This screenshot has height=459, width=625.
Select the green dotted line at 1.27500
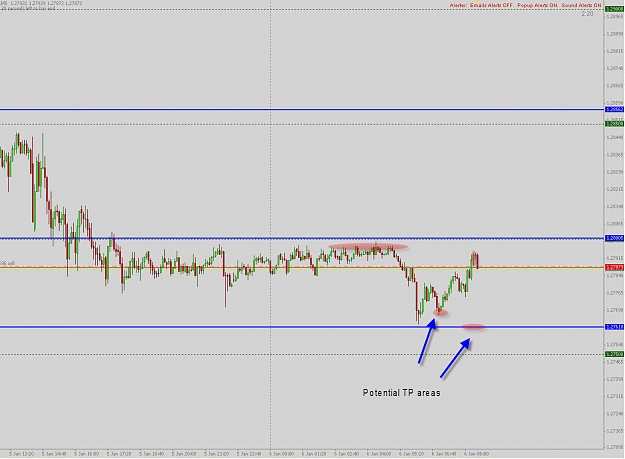(302, 354)
